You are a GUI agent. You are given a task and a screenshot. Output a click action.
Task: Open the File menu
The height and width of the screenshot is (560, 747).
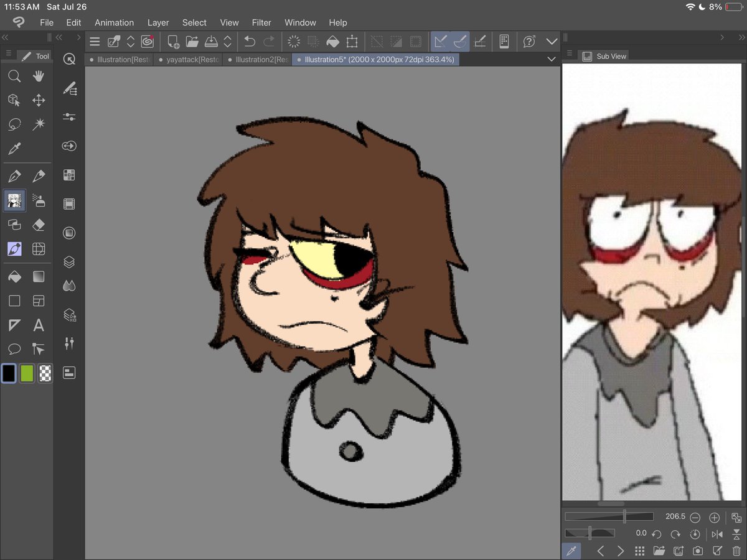tap(47, 22)
